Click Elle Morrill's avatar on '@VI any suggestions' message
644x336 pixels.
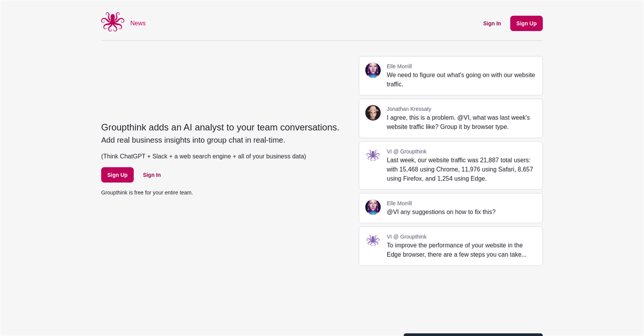[x=373, y=207]
